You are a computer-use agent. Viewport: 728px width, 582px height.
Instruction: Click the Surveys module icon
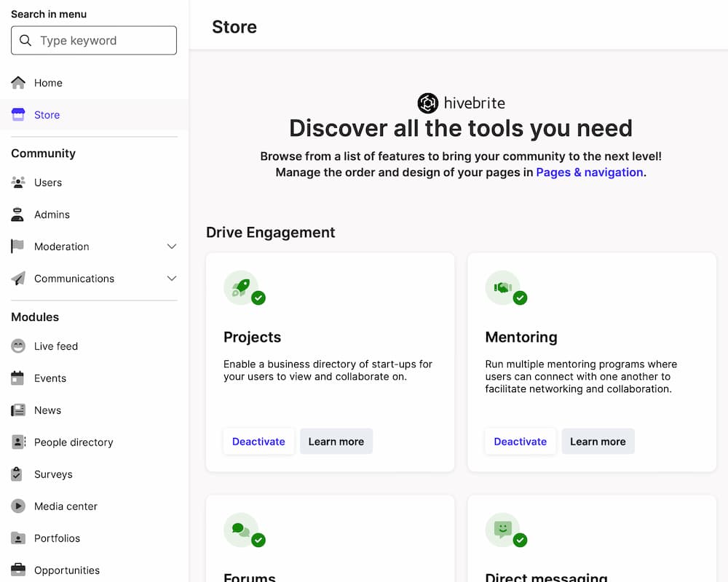click(17, 474)
